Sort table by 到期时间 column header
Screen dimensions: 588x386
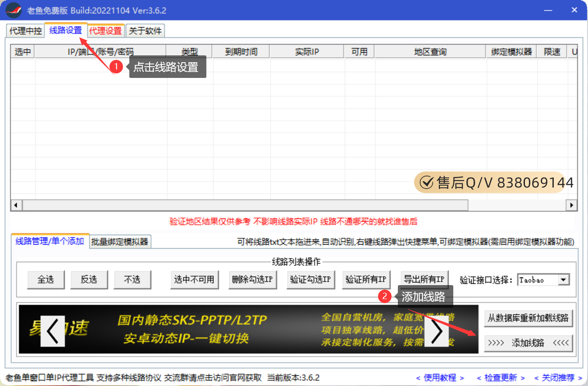tap(241, 52)
